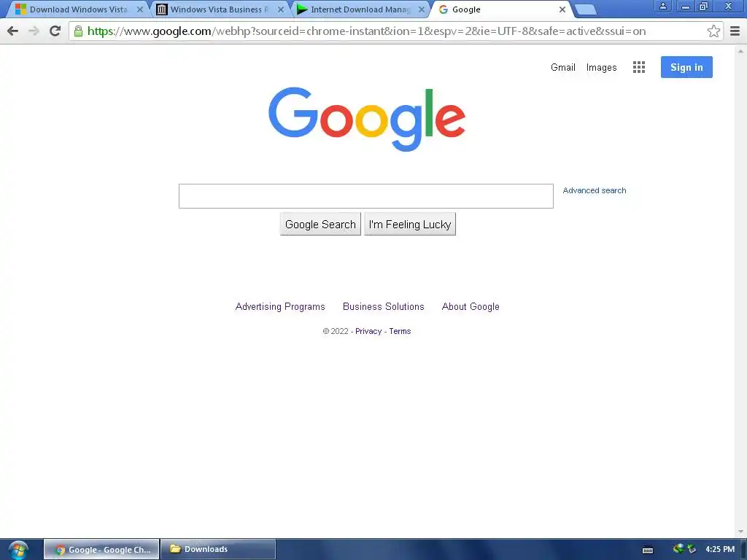The image size is (747, 560).
Task: Click the scrollbar down arrow
Action: pos(740,532)
